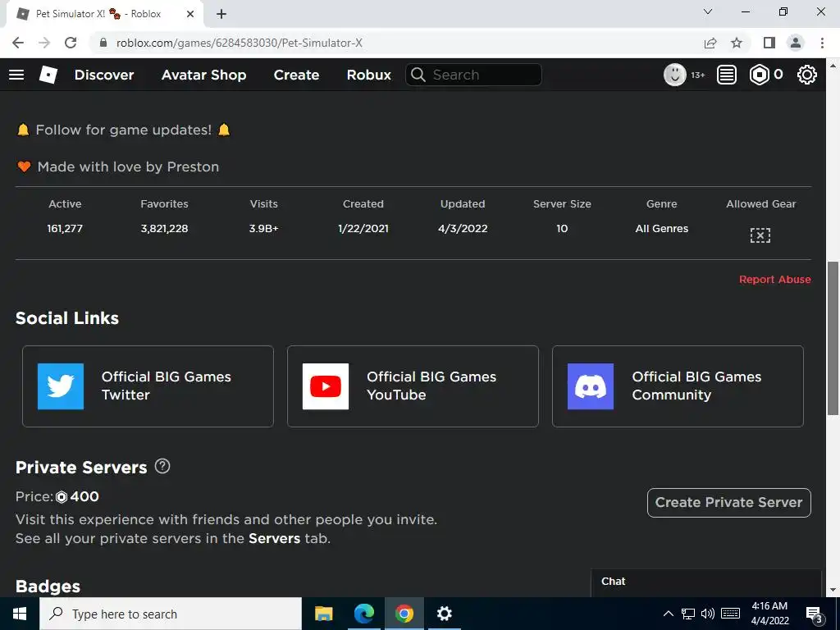This screenshot has width=840, height=630.
Task: Click the Visits value 3.9B+
Action: point(263,229)
